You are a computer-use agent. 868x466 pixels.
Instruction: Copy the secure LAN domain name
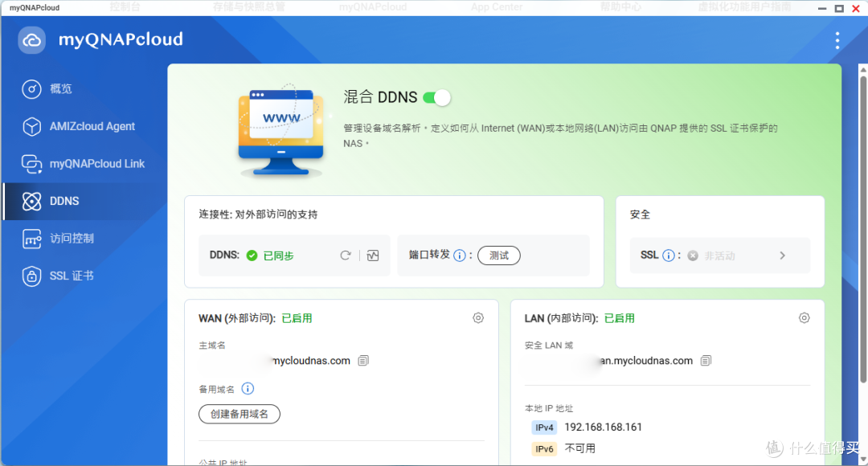706,361
